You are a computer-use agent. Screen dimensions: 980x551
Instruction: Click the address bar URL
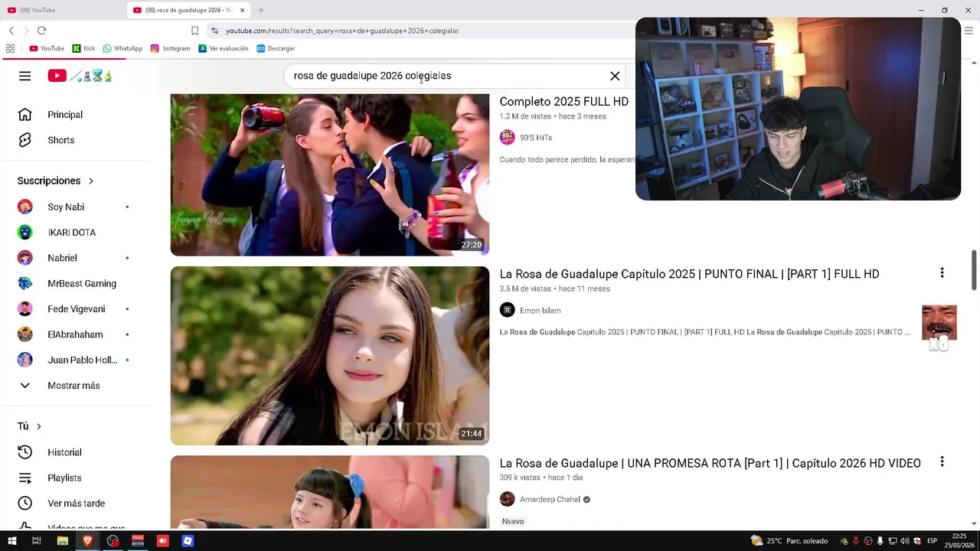342,31
